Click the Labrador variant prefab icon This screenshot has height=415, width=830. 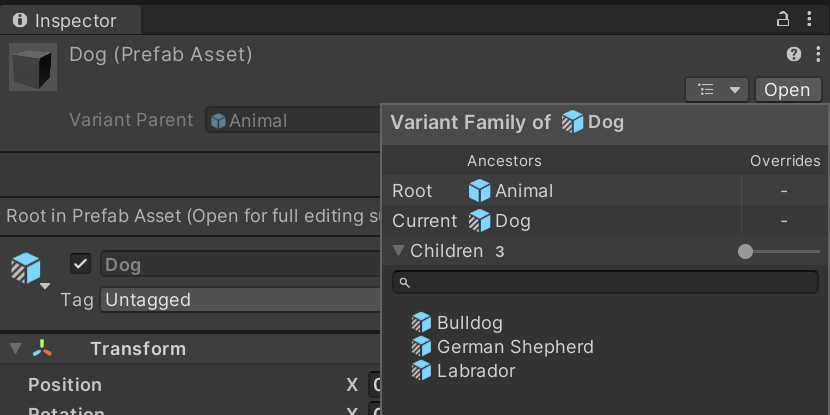pos(422,371)
